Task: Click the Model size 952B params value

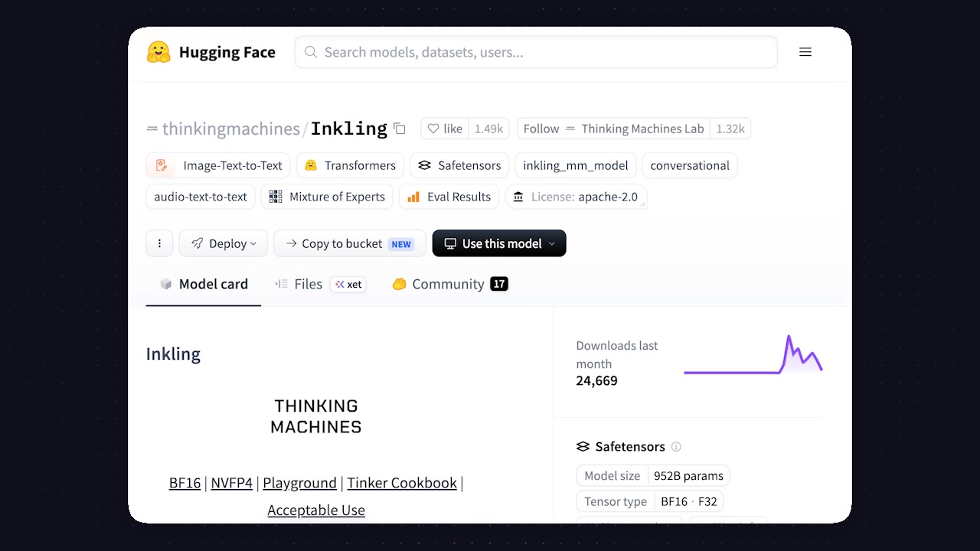Action: [688, 475]
